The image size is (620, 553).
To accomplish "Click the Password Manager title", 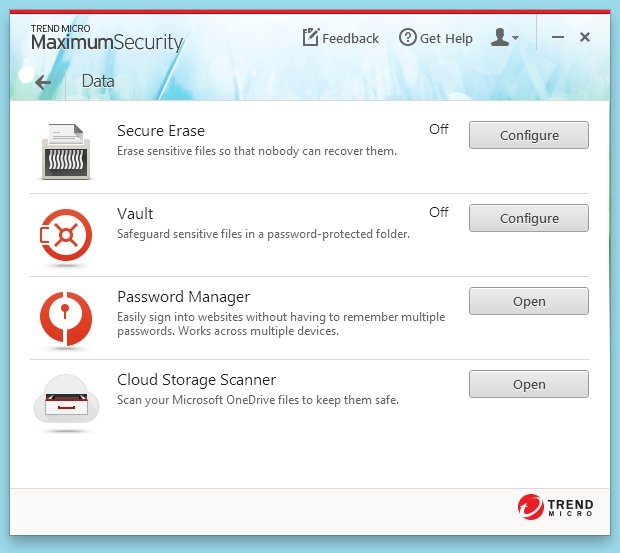I will click(x=183, y=297).
